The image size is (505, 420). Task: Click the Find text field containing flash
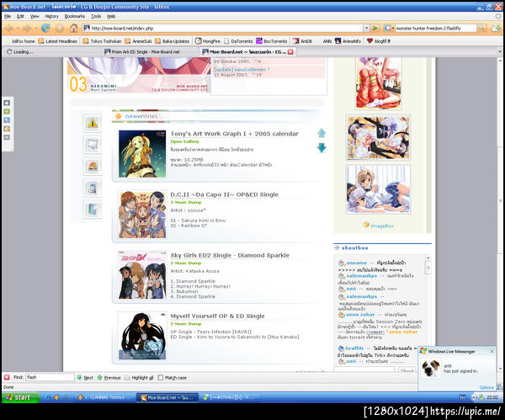(50, 377)
